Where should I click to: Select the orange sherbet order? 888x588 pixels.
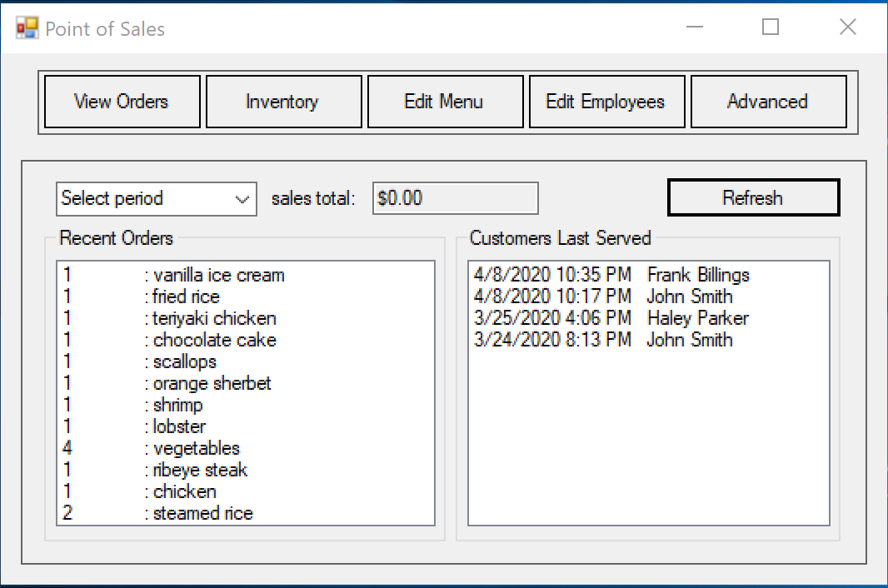point(212,383)
